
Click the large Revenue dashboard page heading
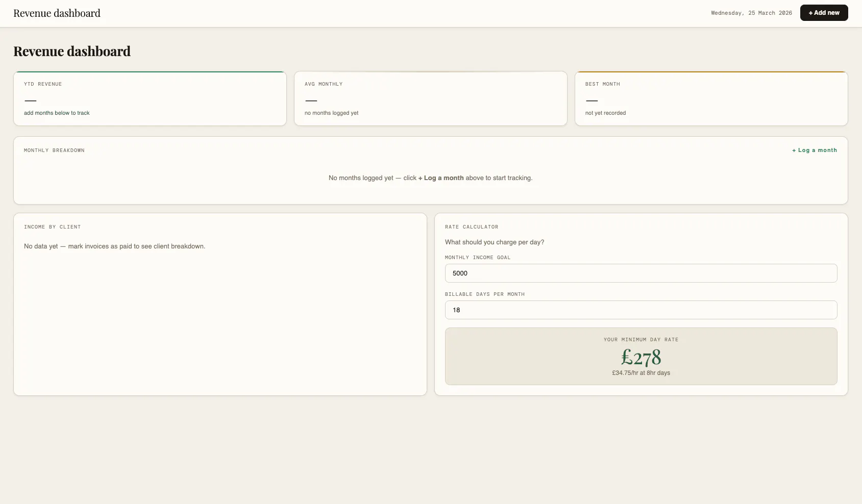(72, 51)
